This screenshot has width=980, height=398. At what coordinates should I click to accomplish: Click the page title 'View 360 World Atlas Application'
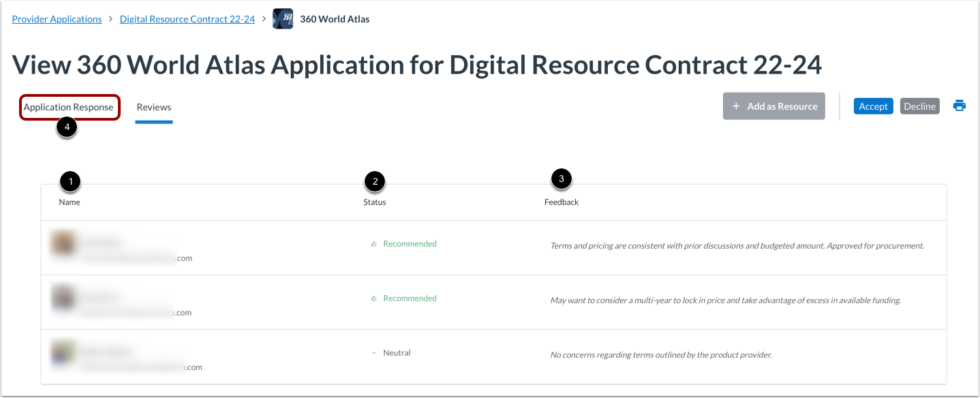417,65
